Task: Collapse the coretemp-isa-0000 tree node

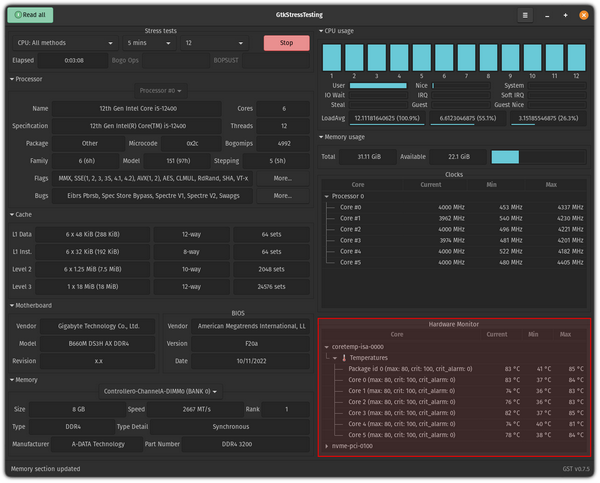Action: [x=327, y=346]
